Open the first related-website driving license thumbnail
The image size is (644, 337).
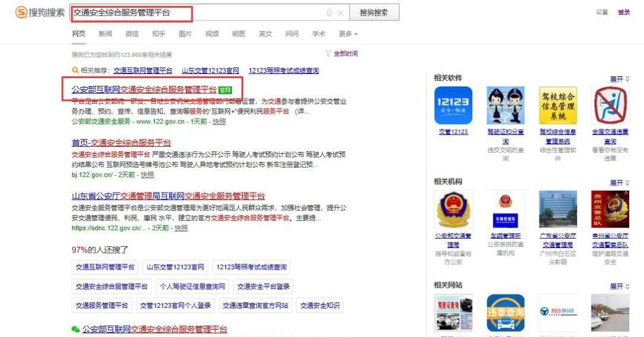pyautogui.click(x=453, y=313)
